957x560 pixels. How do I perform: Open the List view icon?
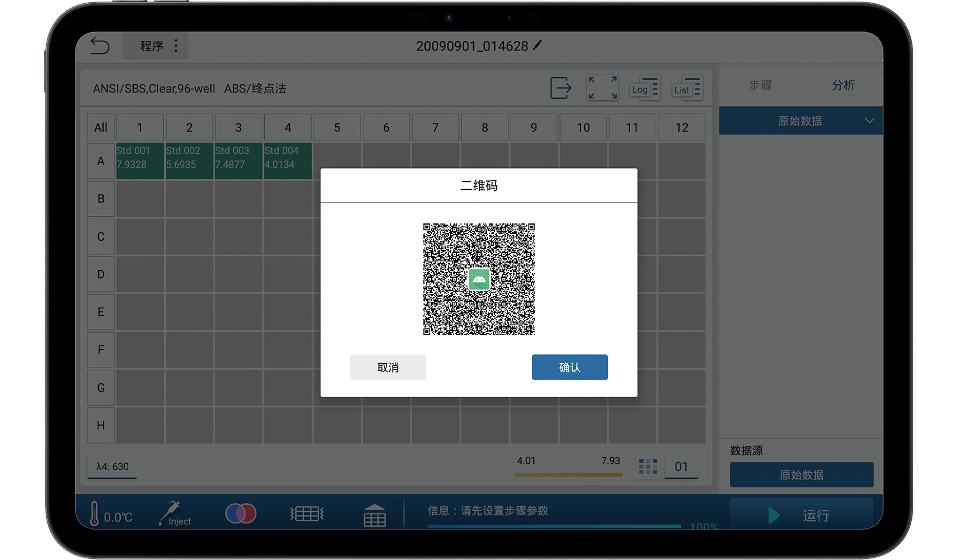(687, 88)
